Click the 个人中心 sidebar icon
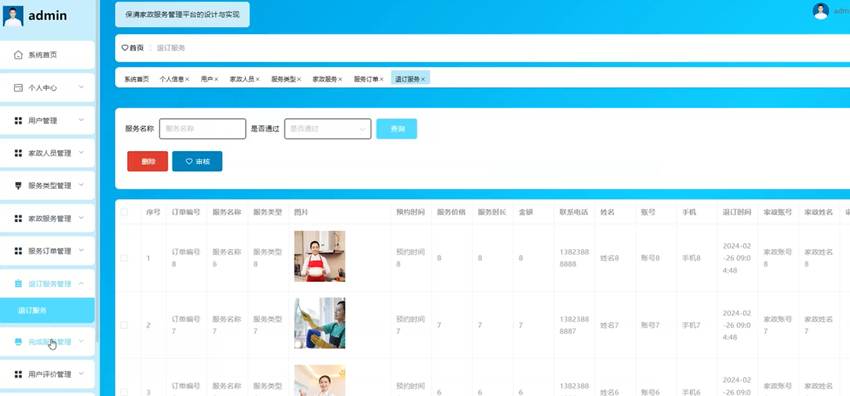Viewport: 850px width, 396px height. pos(18,88)
